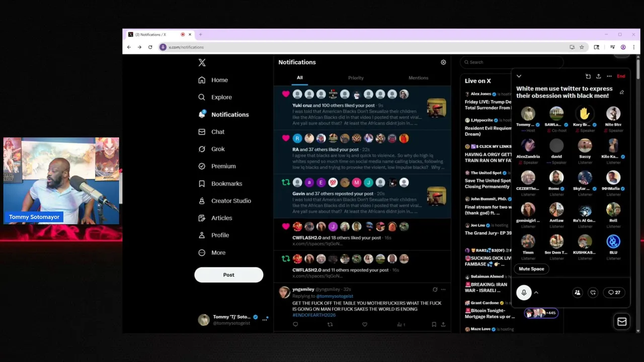
Task: Click the Bookmarks icon in sidebar
Action: click(202, 184)
